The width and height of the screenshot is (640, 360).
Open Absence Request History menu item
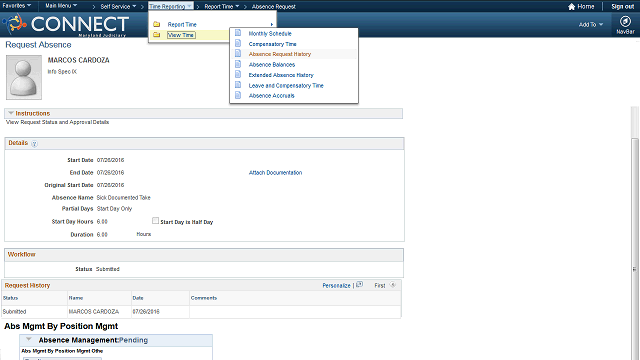(x=280, y=54)
